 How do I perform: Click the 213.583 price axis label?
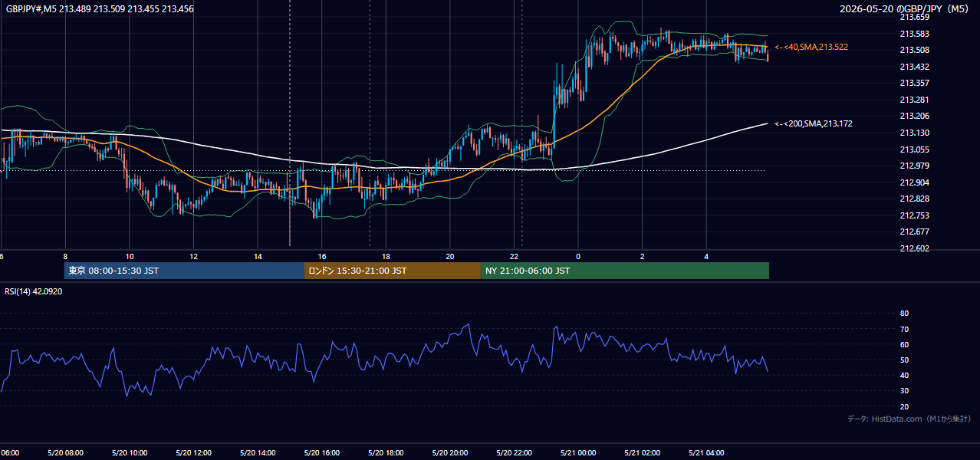pos(914,34)
